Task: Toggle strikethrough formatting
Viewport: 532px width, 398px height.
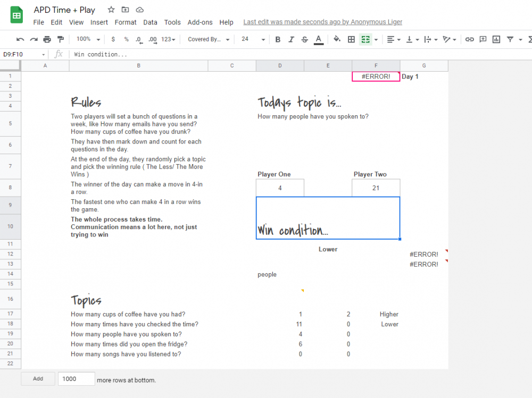Action: [304, 39]
